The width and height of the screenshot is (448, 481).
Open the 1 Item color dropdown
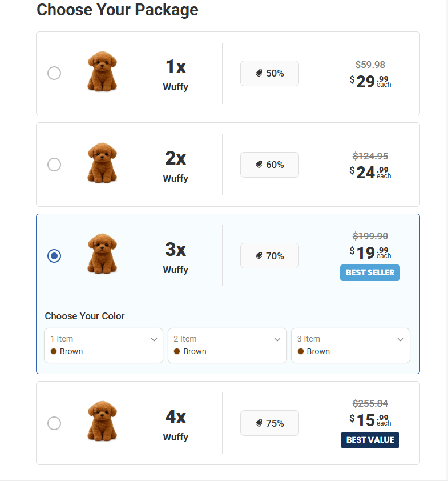[x=103, y=345]
